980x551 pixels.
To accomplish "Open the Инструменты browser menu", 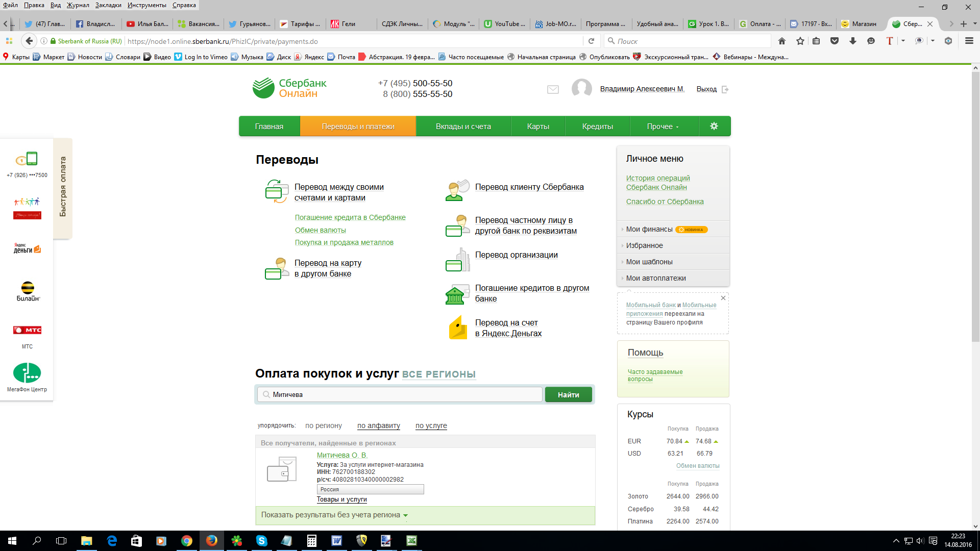I will [x=147, y=5].
